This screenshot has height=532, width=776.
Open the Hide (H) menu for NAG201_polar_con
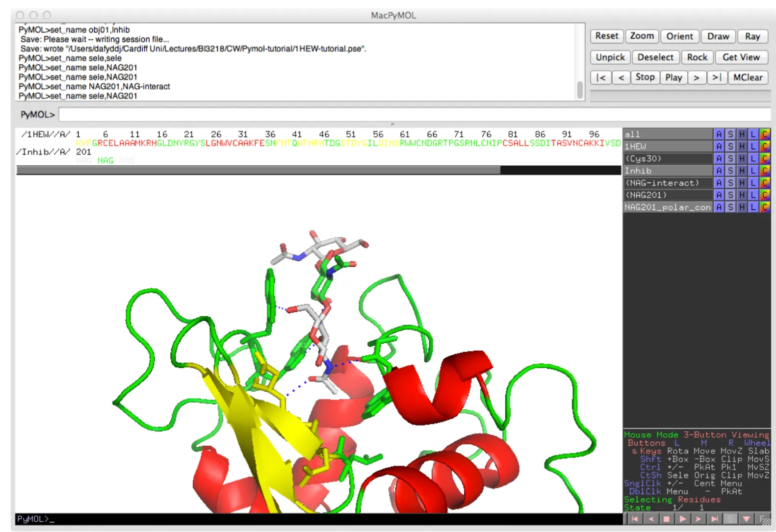pos(742,207)
